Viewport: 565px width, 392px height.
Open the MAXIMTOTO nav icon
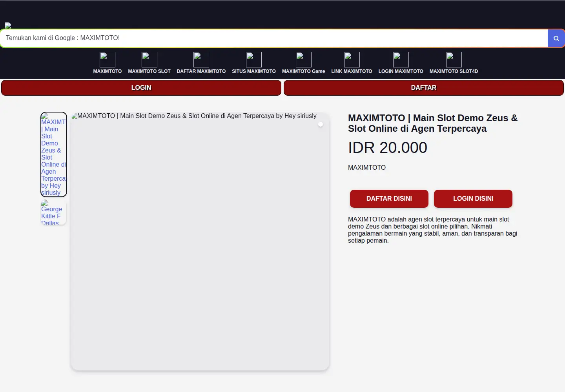click(x=108, y=60)
